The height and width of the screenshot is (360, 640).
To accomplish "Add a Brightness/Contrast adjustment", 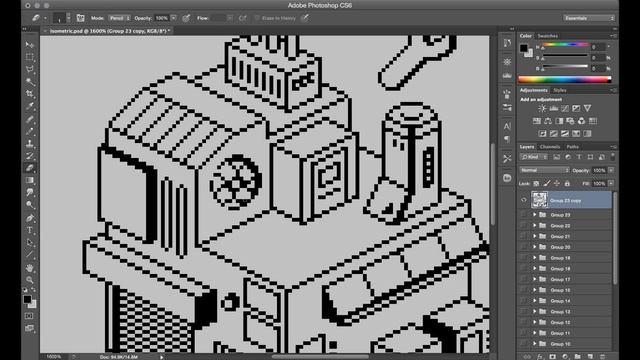I will click(x=542, y=108).
